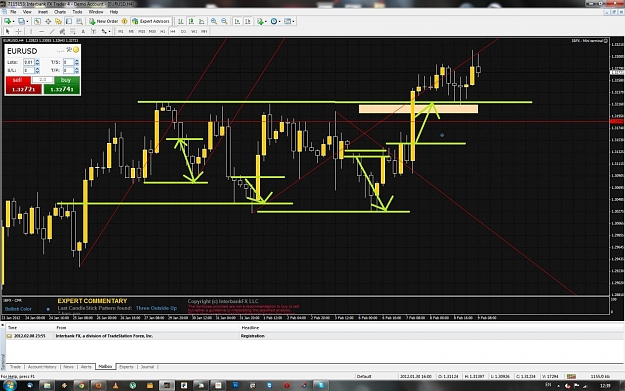Toggle the Chart Shift icon
This screenshot has width=625, height=391.
click(x=248, y=21)
